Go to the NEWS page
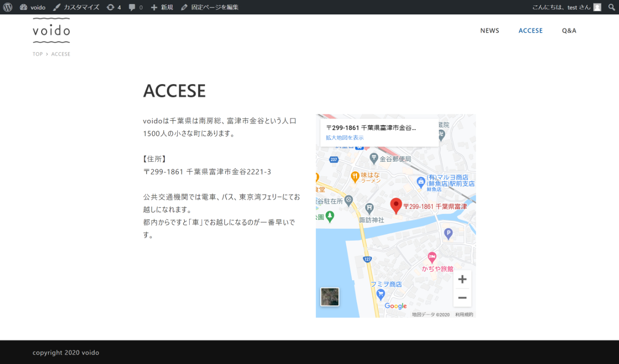 (489, 31)
